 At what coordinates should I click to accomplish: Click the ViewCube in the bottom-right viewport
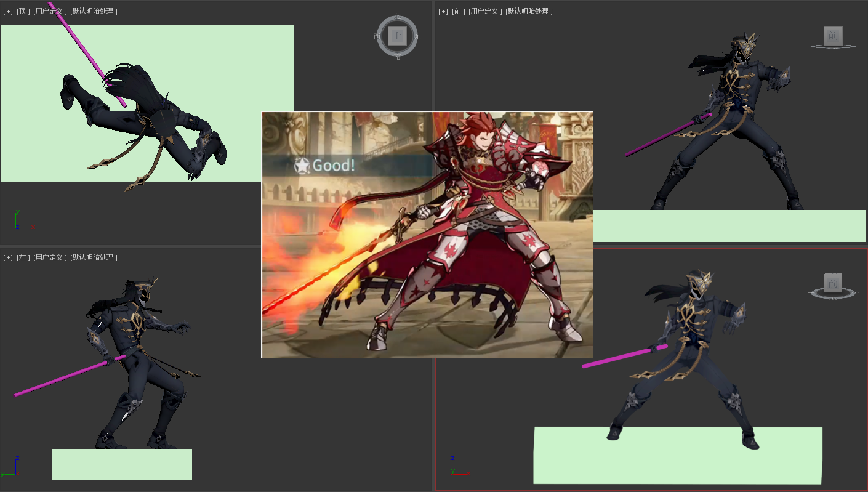pos(833,283)
